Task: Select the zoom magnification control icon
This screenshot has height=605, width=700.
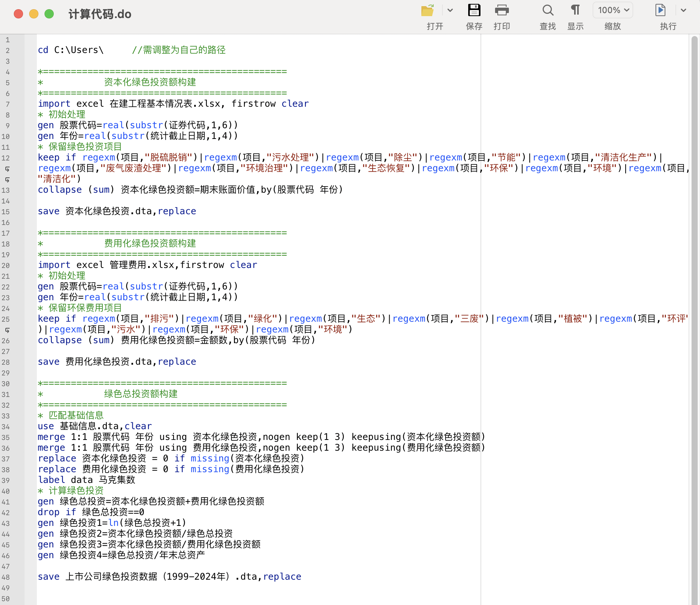Action: (612, 10)
